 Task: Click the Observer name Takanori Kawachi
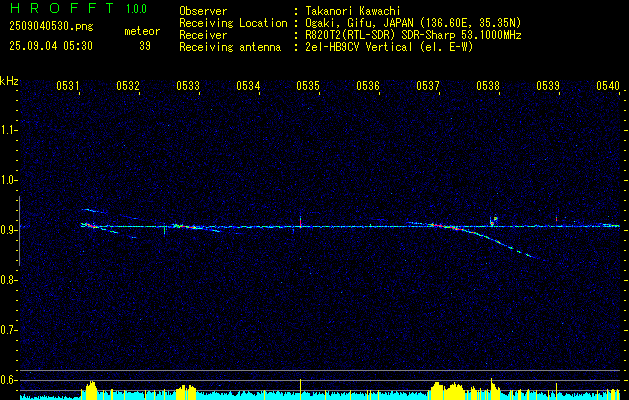tap(353, 11)
